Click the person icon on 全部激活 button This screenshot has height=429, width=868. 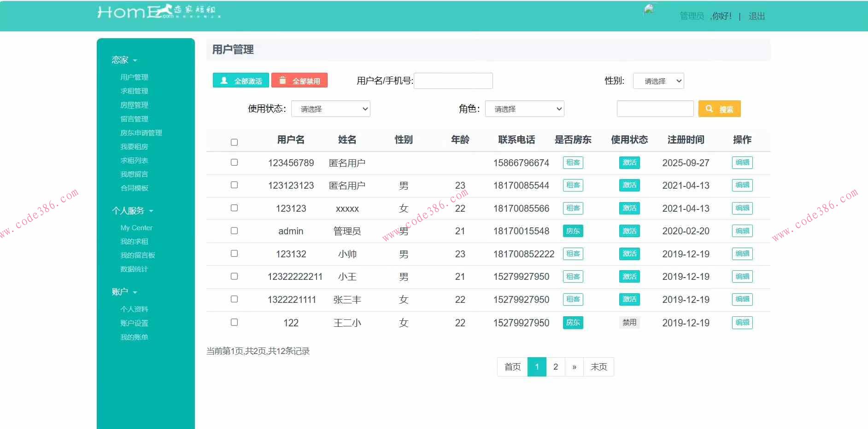pyautogui.click(x=223, y=80)
